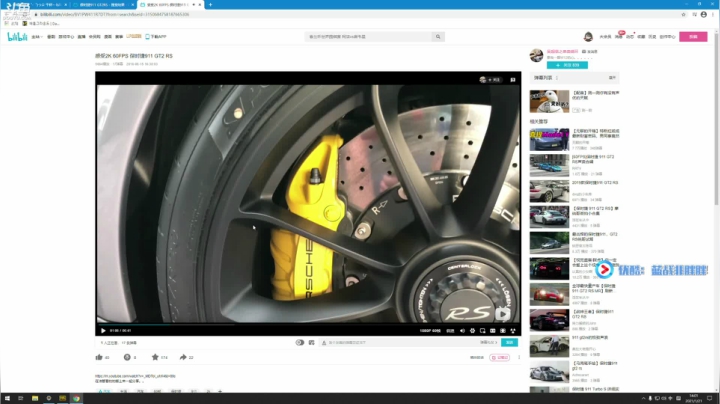
Task: Click the uploader name in pink
Action: pyautogui.click(x=562, y=51)
